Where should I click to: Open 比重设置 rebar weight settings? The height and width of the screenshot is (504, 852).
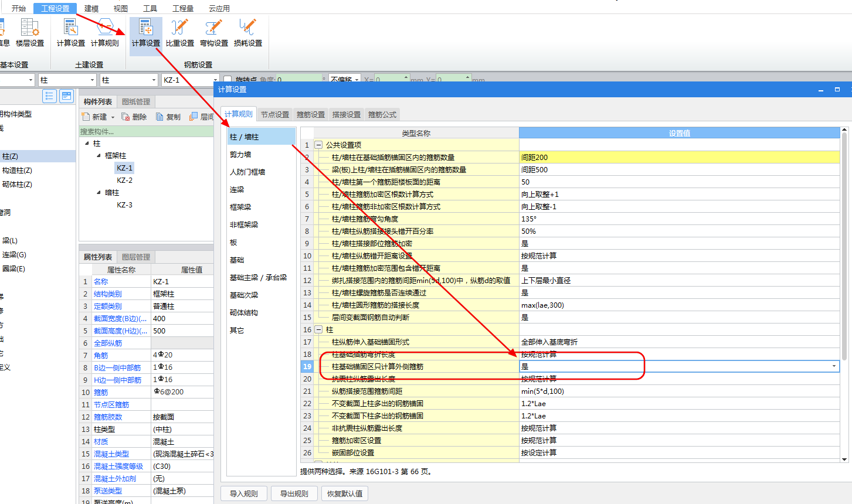pyautogui.click(x=180, y=32)
